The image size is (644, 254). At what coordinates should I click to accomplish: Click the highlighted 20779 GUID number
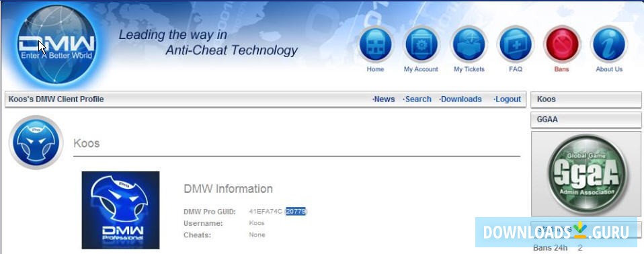pyautogui.click(x=296, y=211)
